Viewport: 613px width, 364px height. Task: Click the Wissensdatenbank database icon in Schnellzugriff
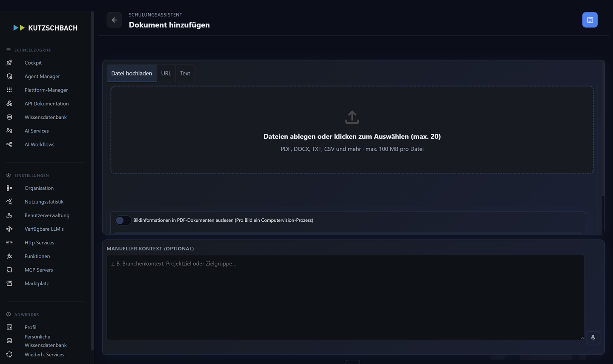pyautogui.click(x=9, y=117)
